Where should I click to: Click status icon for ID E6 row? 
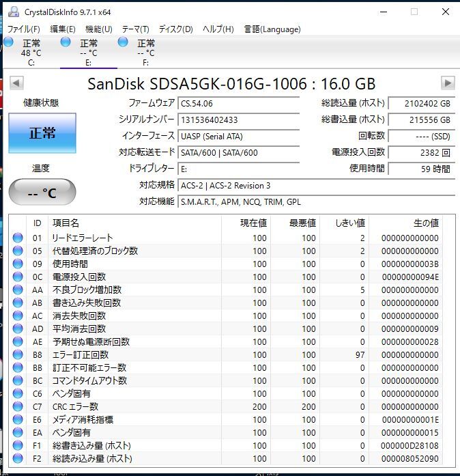(x=18, y=419)
